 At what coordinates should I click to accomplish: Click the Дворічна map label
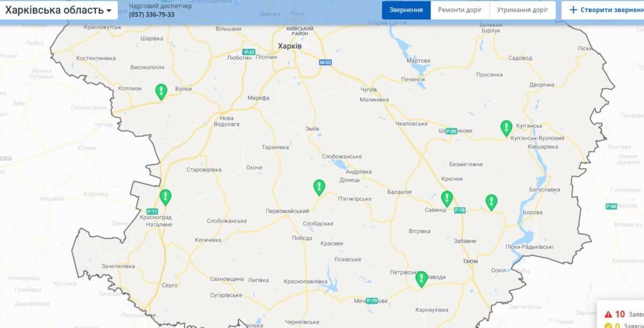[x=541, y=85]
